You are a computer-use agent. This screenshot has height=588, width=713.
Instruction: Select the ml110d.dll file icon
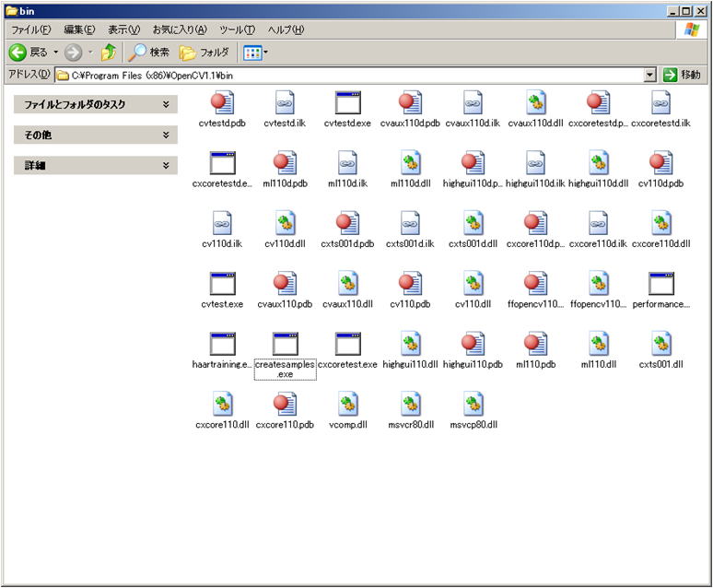click(410, 163)
